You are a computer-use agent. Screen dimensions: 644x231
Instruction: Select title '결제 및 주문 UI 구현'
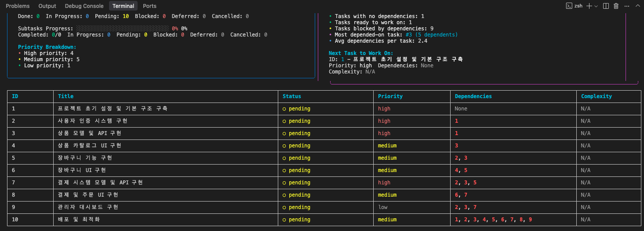[88, 194]
